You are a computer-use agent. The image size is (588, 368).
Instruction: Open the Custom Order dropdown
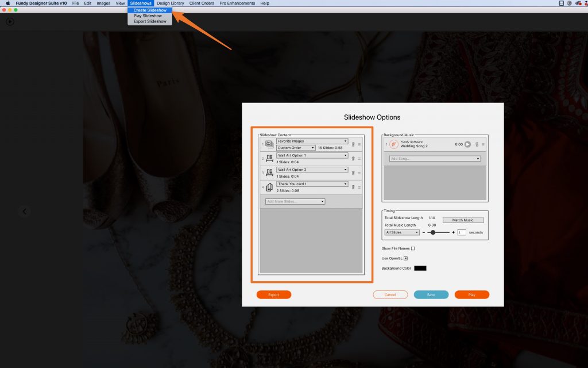click(x=296, y=148)
